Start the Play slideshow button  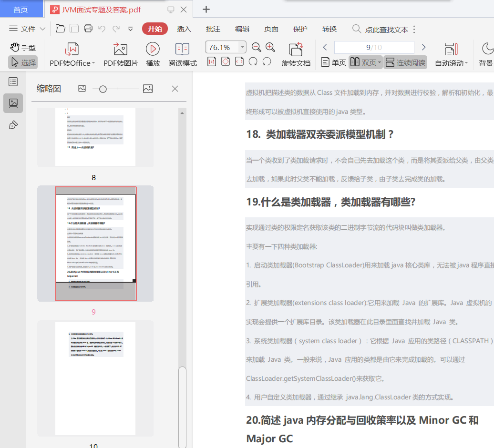(153, 54)
